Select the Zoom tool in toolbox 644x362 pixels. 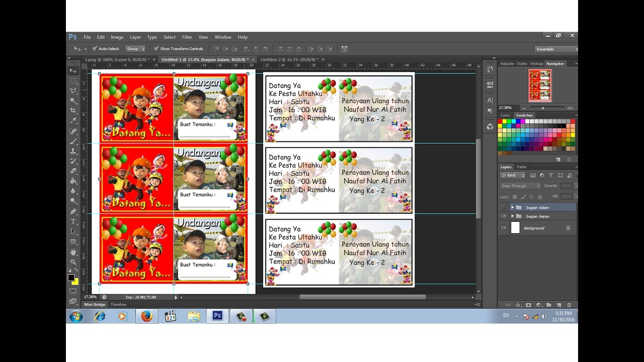point(73,262)
